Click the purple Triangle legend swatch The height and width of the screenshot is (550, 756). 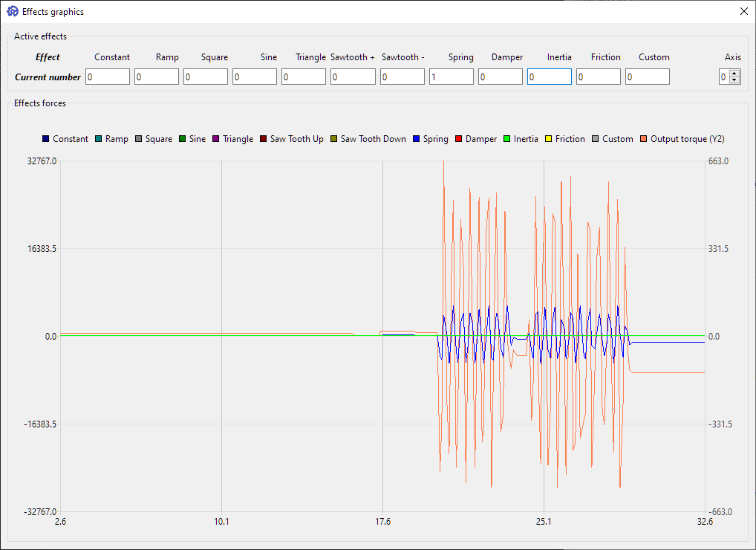(x=216, y=139)
